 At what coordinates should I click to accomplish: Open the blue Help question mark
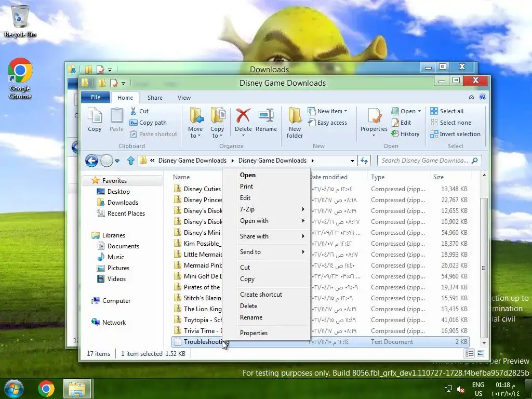[x=483, y=97]
